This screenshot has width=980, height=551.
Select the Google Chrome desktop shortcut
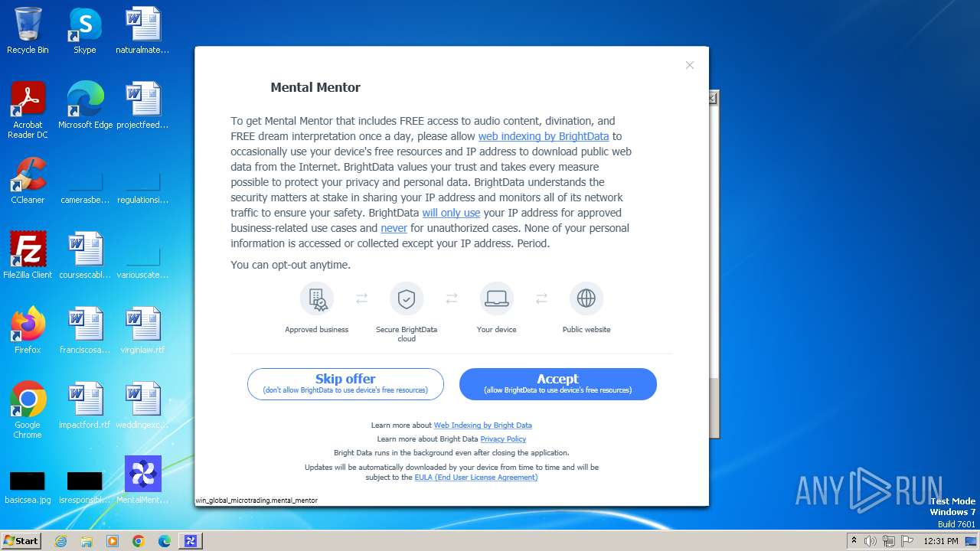[28, 411]
